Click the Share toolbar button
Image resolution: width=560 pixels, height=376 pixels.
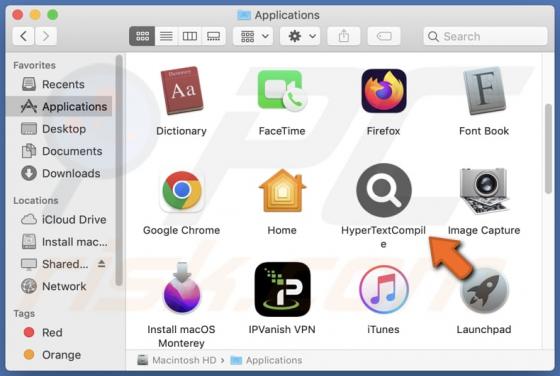click(344, 36)
